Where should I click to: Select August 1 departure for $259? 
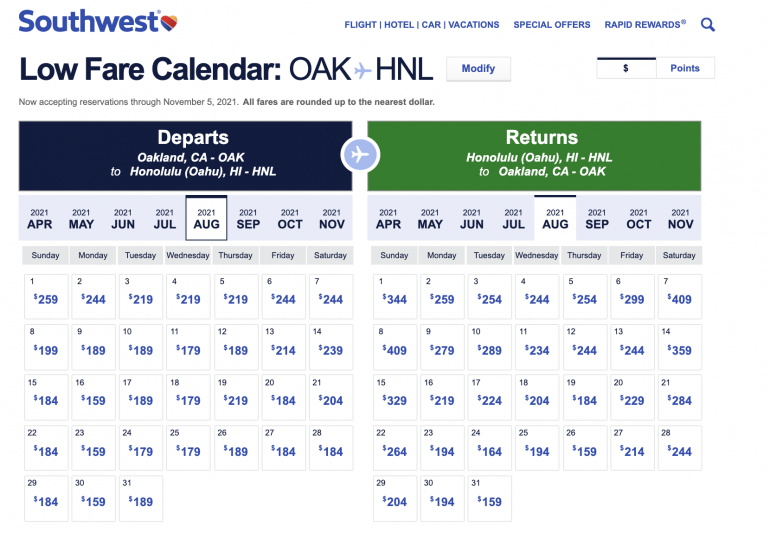pyautogui.click(x=46, y=296)
